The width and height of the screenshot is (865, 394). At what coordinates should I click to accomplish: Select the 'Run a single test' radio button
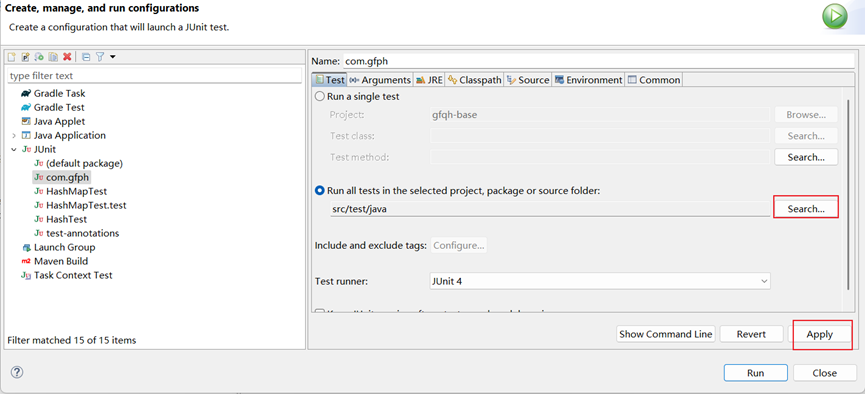pyautogui.click(x=319, y=97)
